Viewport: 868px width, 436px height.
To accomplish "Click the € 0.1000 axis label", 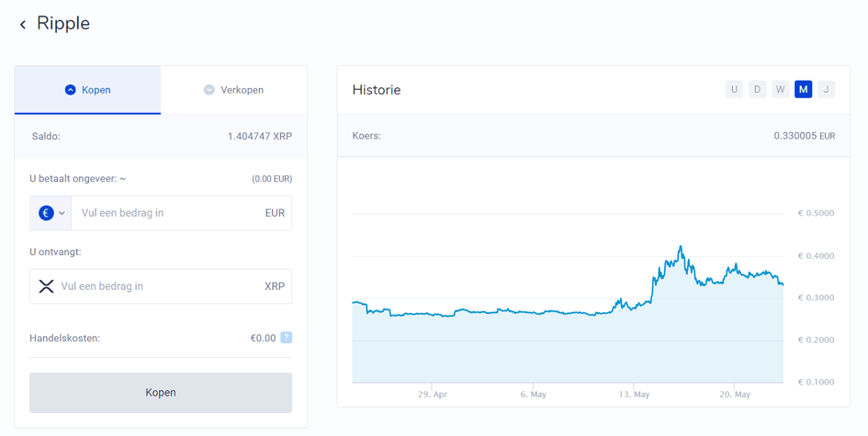I will click(816, 382).
